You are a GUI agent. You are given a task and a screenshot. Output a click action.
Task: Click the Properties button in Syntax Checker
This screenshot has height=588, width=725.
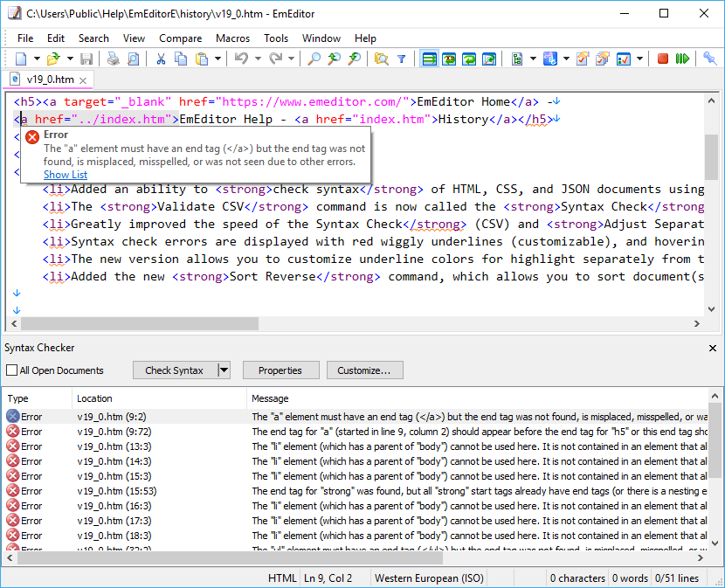pyautogui.click(x=280, y=370)
